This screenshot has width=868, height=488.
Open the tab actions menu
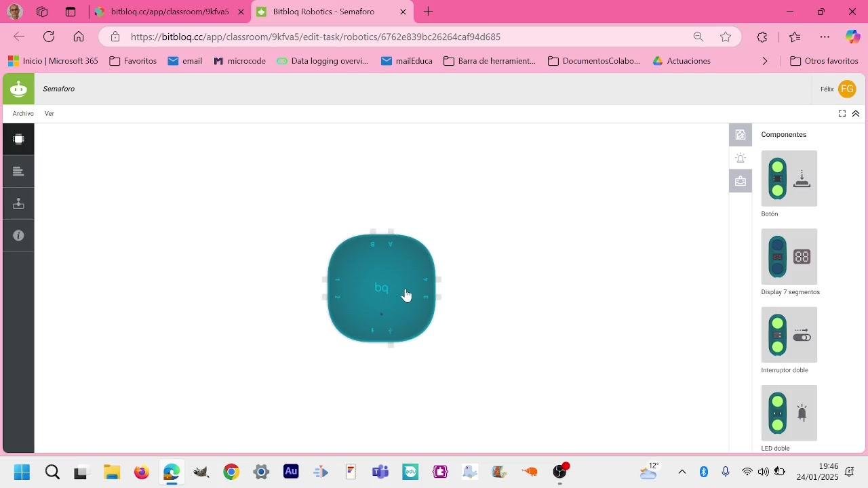70,12
